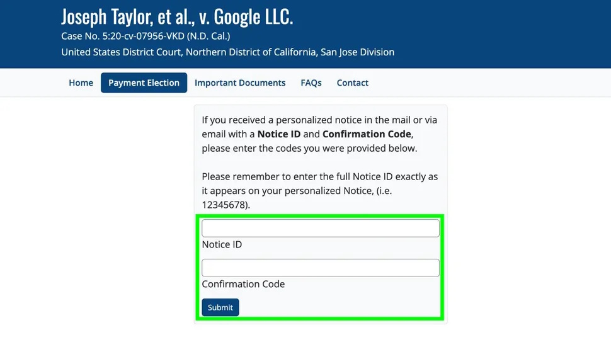Click the bold Confirmation Code text in instructions
Screen dimensions: 611x364
point(367,134)
